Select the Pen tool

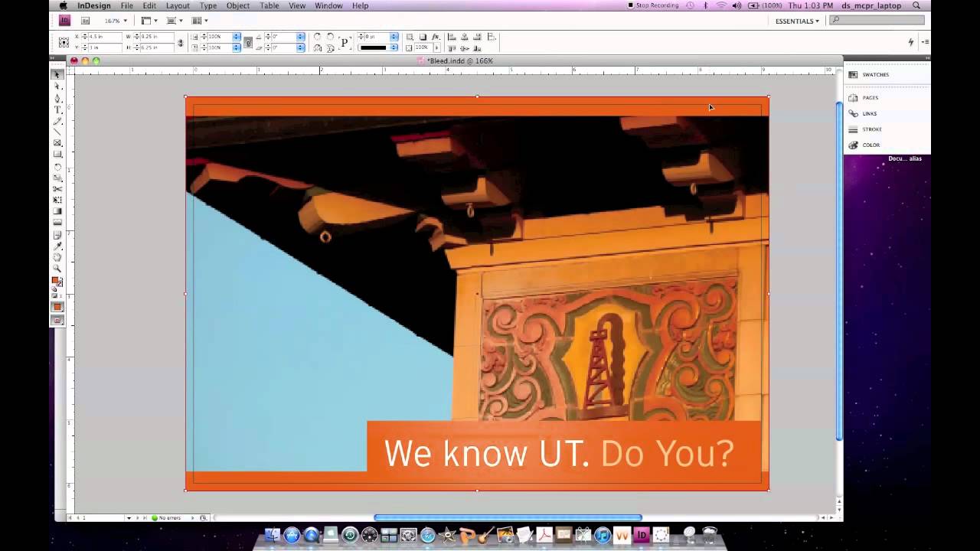(x=57, y=99)
